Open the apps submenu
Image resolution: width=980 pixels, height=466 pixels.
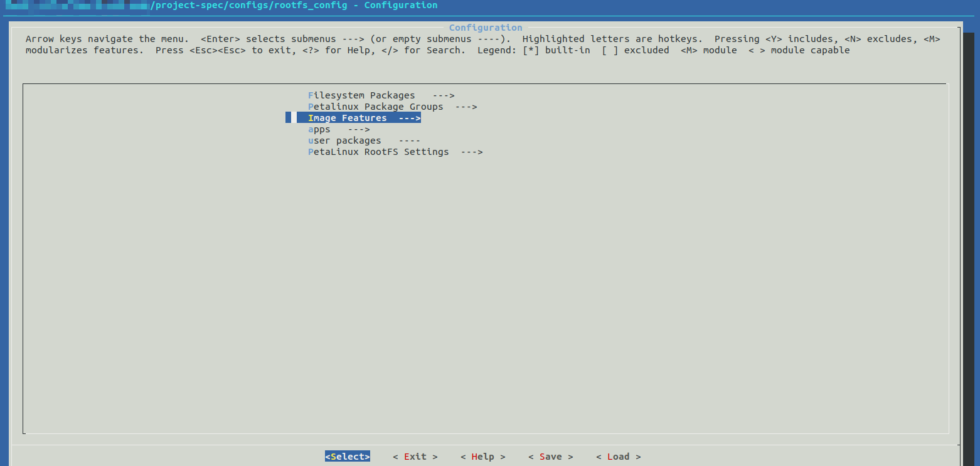(x=319, y=129)
